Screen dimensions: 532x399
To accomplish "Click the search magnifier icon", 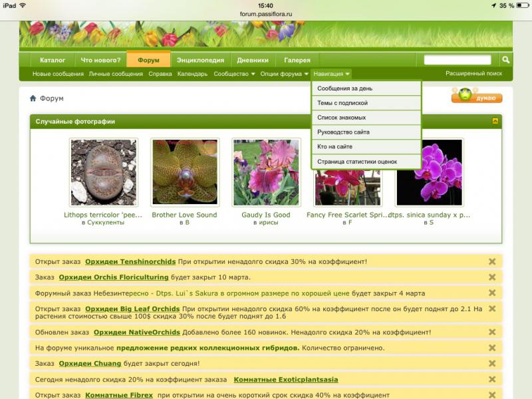I will pos(505,60).
